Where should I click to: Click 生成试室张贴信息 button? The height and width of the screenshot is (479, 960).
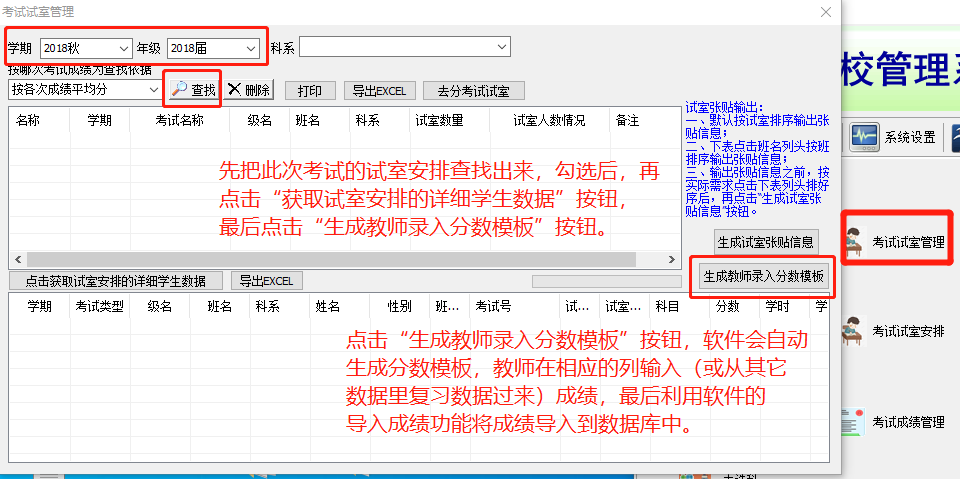coord(765,242)
